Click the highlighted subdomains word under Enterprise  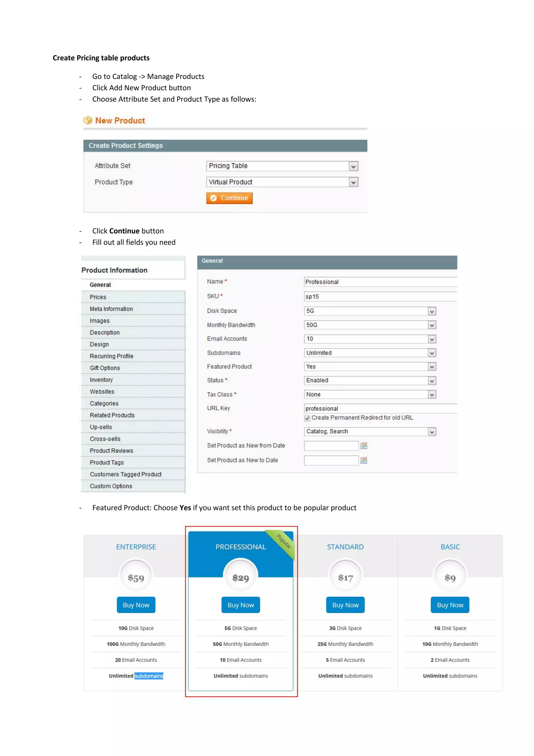(149, 676)
